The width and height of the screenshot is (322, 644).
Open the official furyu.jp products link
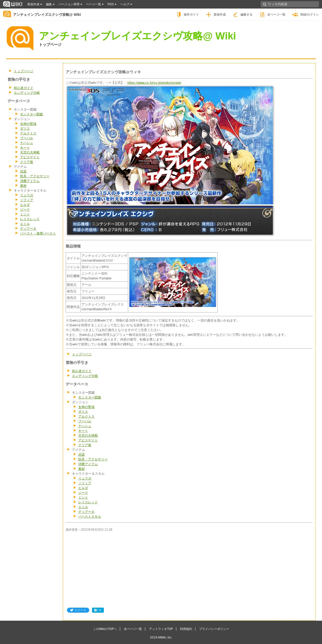pos(154,83)
